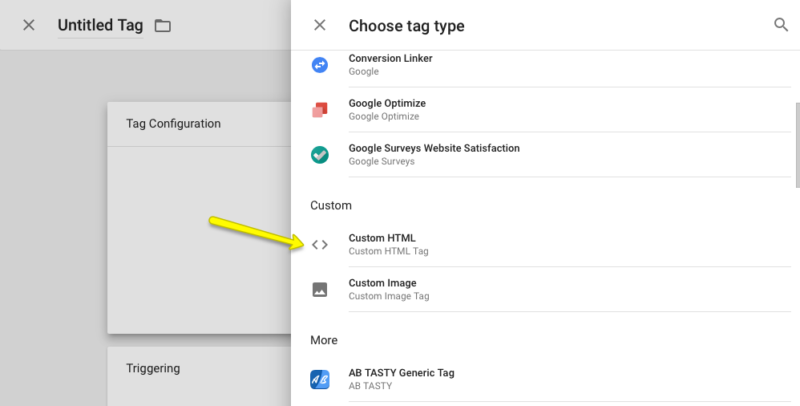Open the Triggering card
Screen dimensions: 800x406
pos(199,376)
